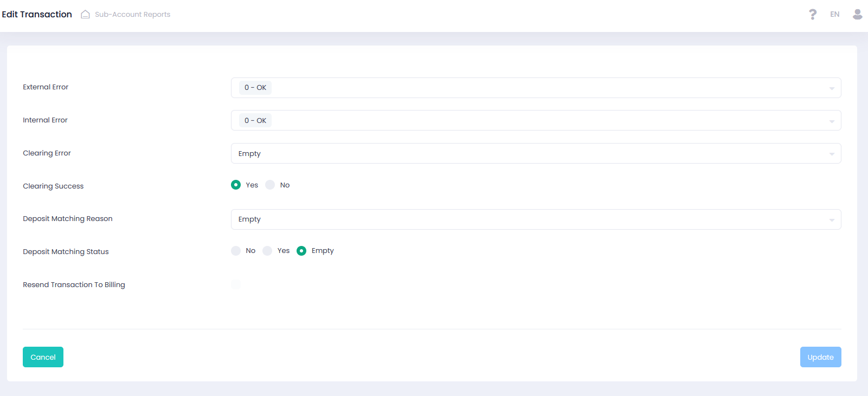Click the Edit Transaction page title
The height and width of the screenshot is (396, 868).
(37, 15)
